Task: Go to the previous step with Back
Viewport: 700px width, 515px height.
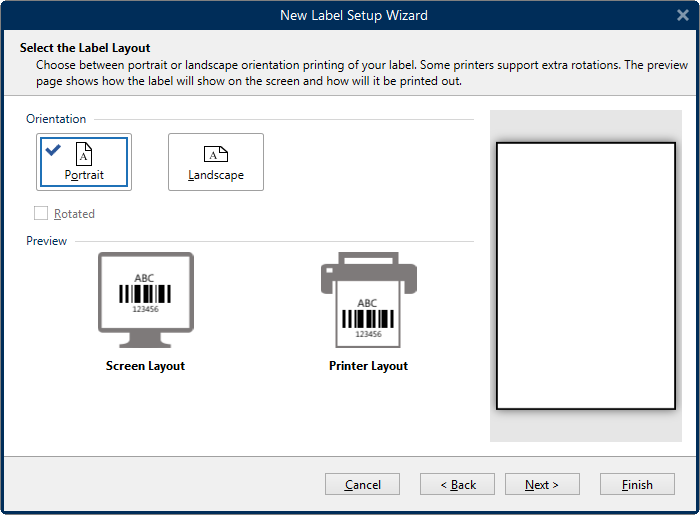Action: tap(458, 484)
